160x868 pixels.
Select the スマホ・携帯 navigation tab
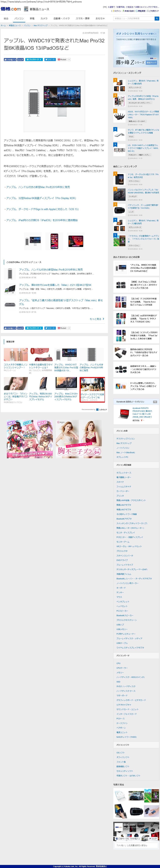(x=83, y=19)
